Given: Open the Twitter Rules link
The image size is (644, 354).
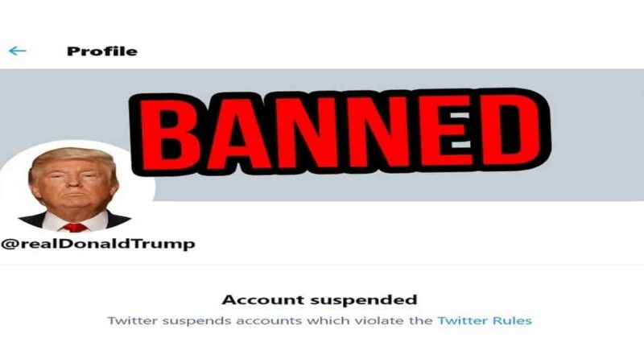Looking at the screenshot, I should coord(485,321).
